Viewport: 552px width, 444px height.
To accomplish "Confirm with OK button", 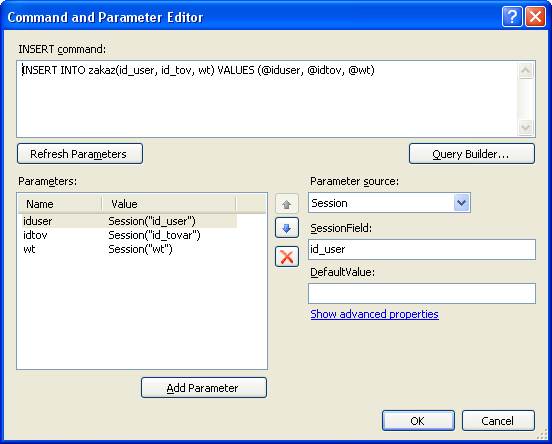I will [x=418, y=420].
